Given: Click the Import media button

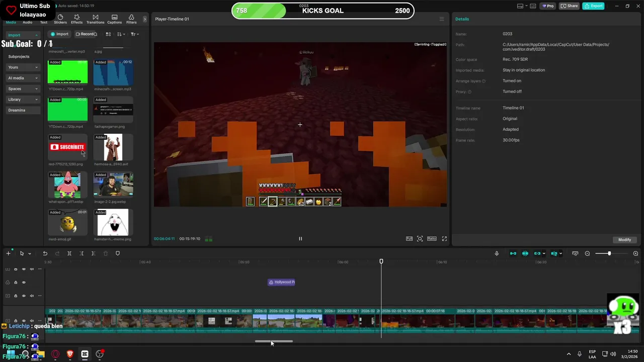Looking at the screenshot, I should pyautogui.click(x=59, y=34).
